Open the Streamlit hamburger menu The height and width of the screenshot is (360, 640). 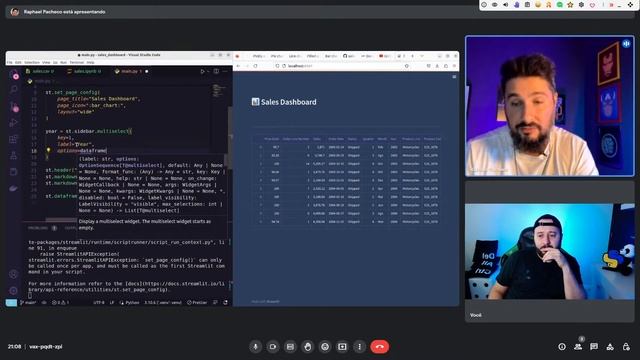point(454,77)
